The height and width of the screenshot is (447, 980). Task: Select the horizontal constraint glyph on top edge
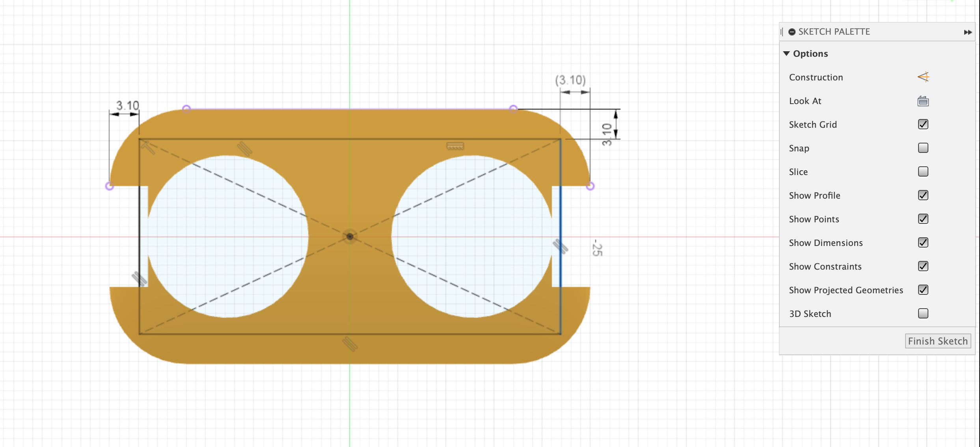click(455, 146)
